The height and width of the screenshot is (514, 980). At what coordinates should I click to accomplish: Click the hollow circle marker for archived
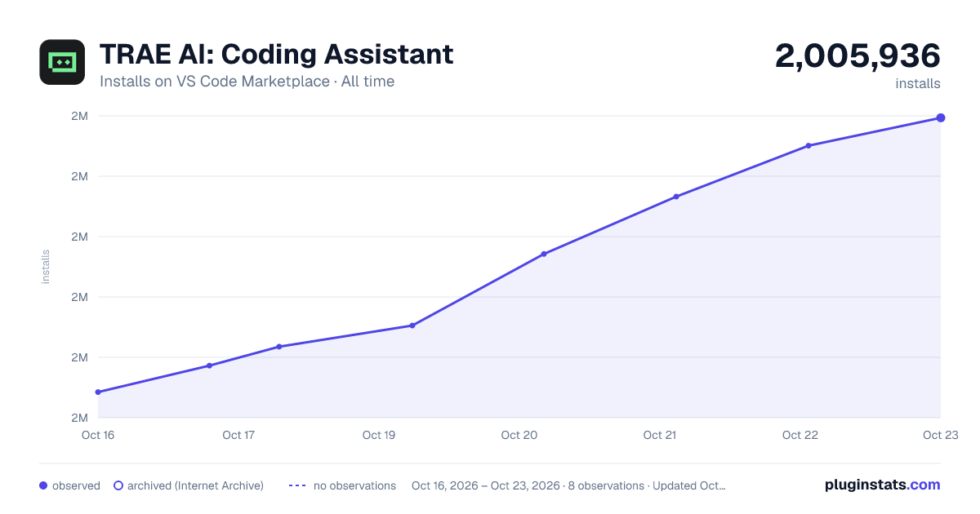click(118, 485)
